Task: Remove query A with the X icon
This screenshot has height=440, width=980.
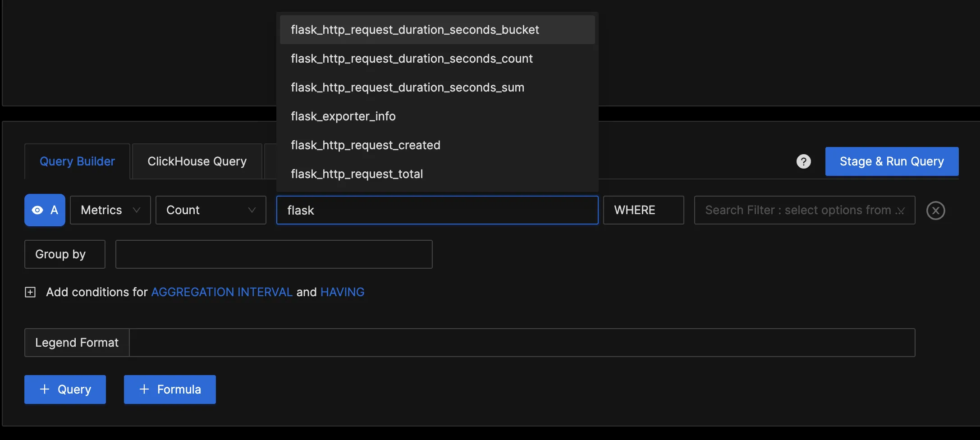Action: click(x=935, y=211)
